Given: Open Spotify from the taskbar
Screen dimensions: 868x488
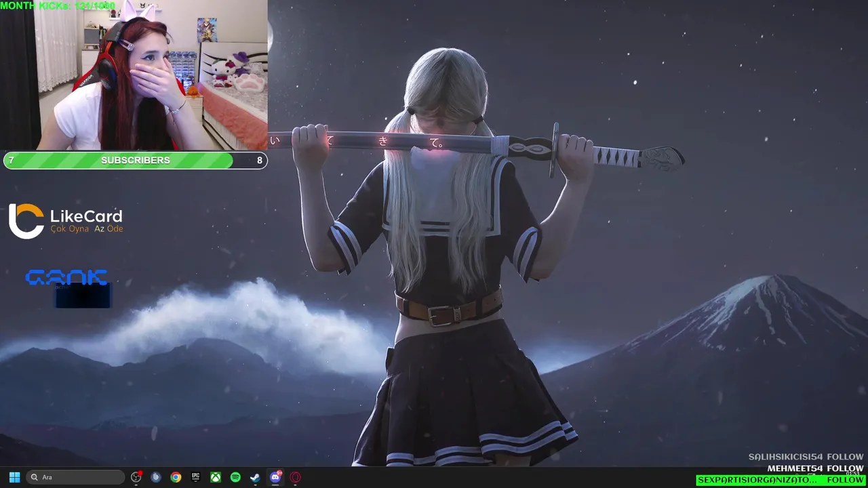Looking at the screenshot, I should (x=235, y=477).
